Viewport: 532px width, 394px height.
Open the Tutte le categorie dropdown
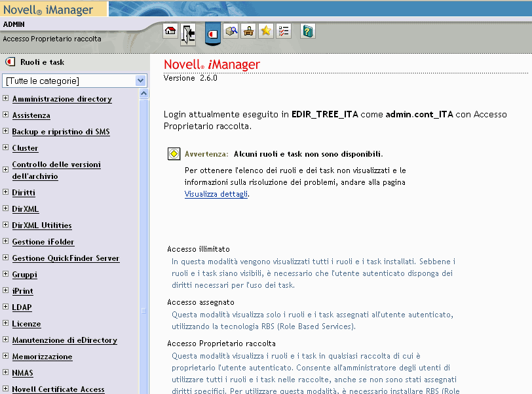pyautogui.click(x=74, y=81)
